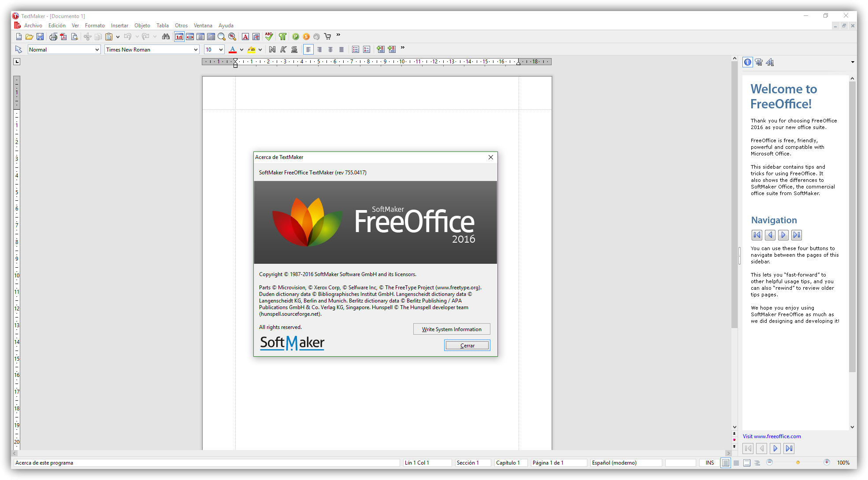The width and height of the screenshot is (868, 480).
Task: Toggle italic K formatting button
Action: coord(283,49)
